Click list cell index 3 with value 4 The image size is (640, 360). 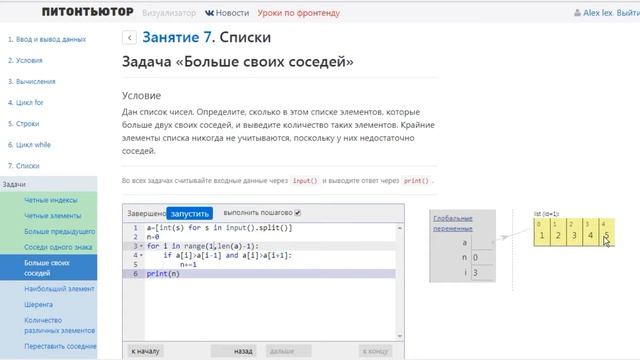coord(590,232)
